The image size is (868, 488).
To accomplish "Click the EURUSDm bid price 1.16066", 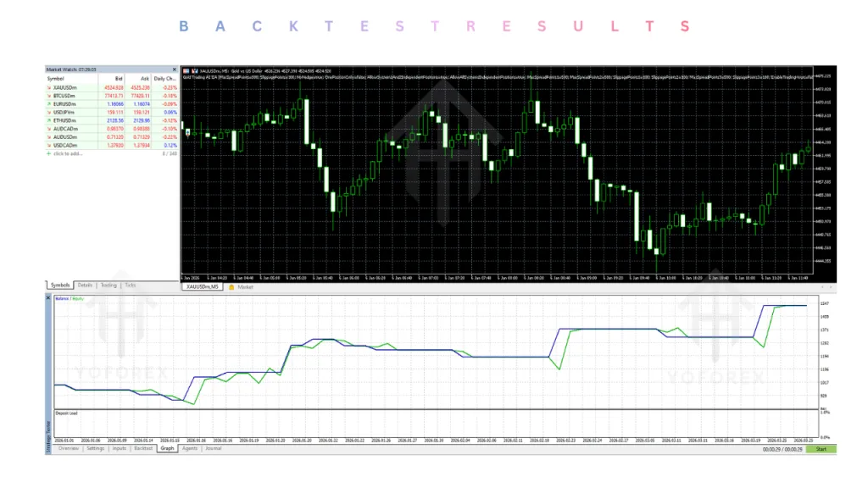I will [x=115, y=104].
